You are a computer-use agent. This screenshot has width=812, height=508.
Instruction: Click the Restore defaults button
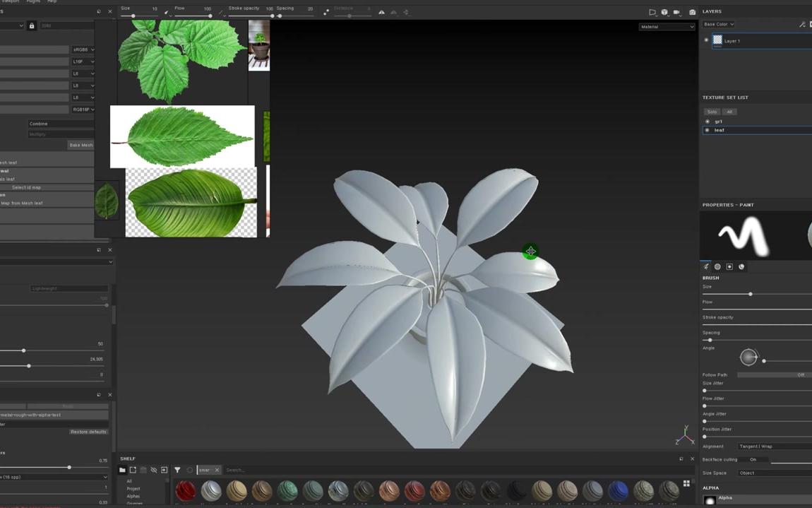coord(89,432)
